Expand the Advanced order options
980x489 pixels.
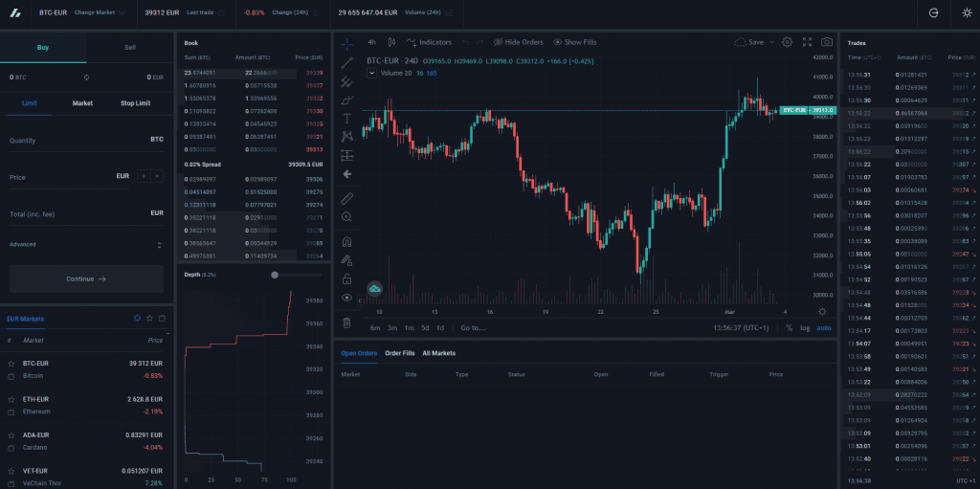click(86, 245)
